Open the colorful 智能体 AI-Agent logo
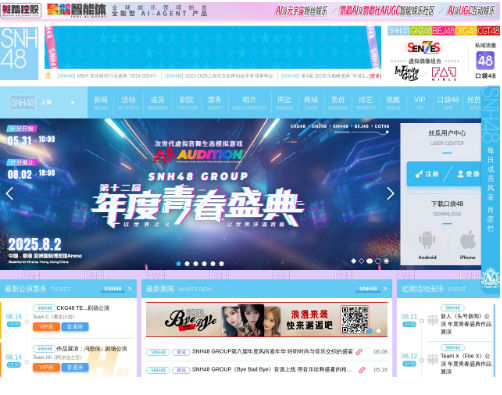Viewport: 502px width, 395px height. tap(76, 10)
